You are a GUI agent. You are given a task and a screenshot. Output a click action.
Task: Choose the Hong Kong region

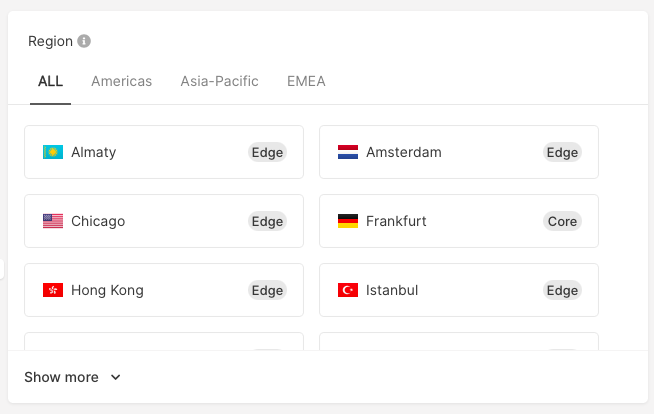point(164,290)
